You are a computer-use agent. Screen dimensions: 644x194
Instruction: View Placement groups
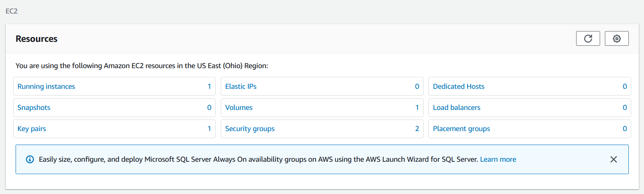point(461,129)
